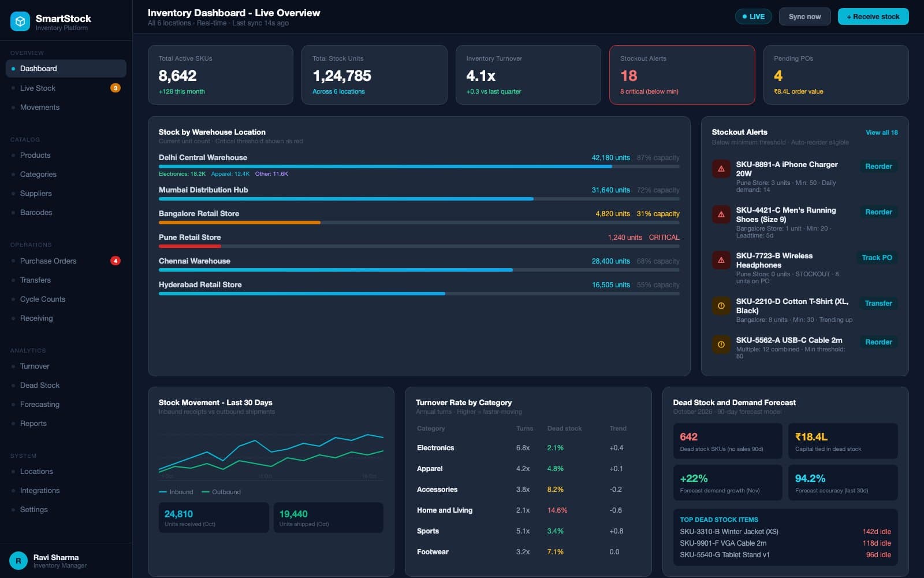Open the Pending POs summary card

836,75
